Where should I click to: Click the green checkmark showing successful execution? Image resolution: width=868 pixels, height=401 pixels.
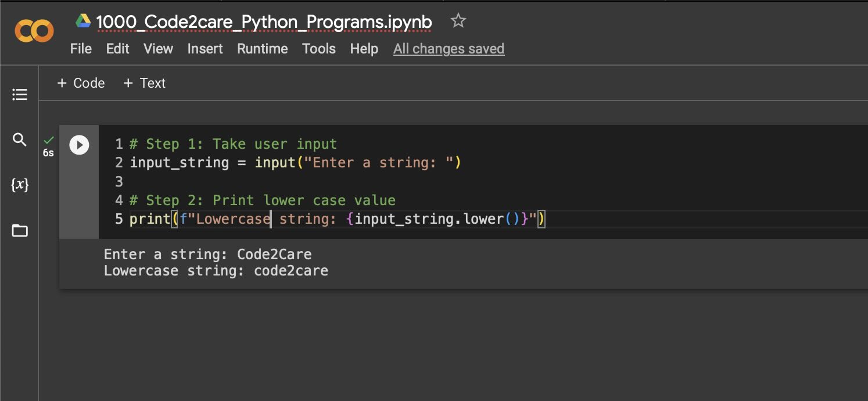tap(48, 139)
